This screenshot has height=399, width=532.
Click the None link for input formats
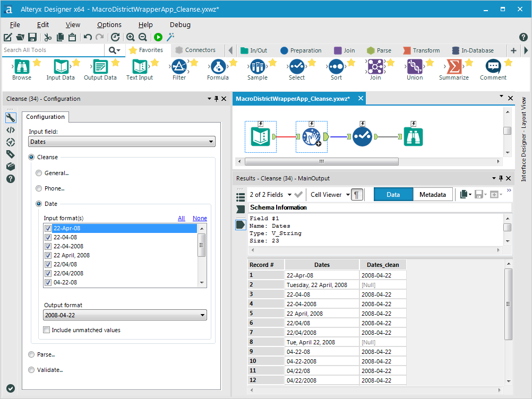pyautogui.click(x=200, y=218)
